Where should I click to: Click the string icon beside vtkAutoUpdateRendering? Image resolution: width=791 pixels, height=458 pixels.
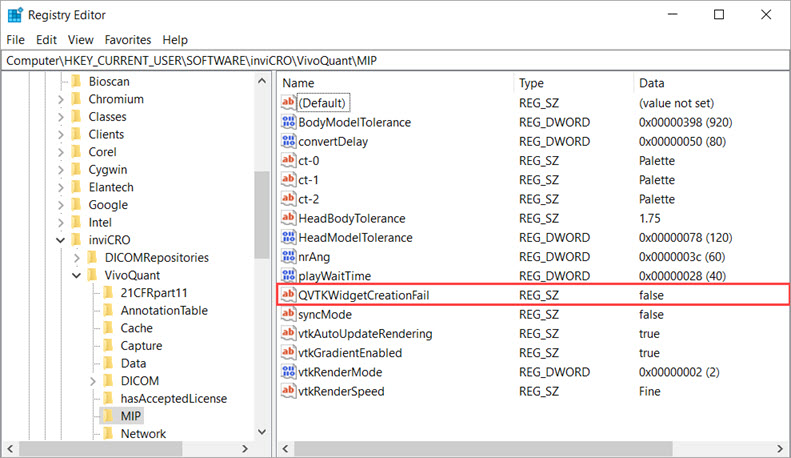[288, 333]
